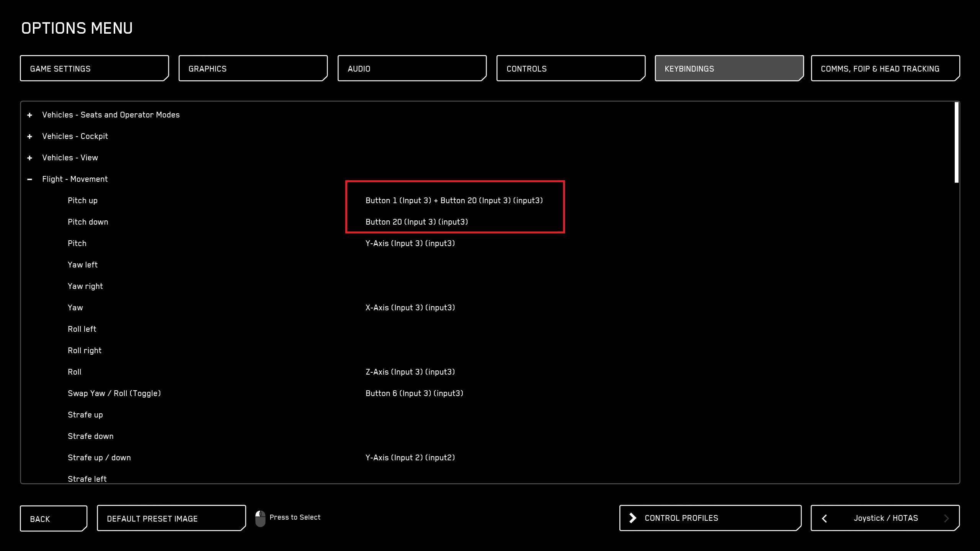Click the chevron icon on Control Profiles

point(632,518)
